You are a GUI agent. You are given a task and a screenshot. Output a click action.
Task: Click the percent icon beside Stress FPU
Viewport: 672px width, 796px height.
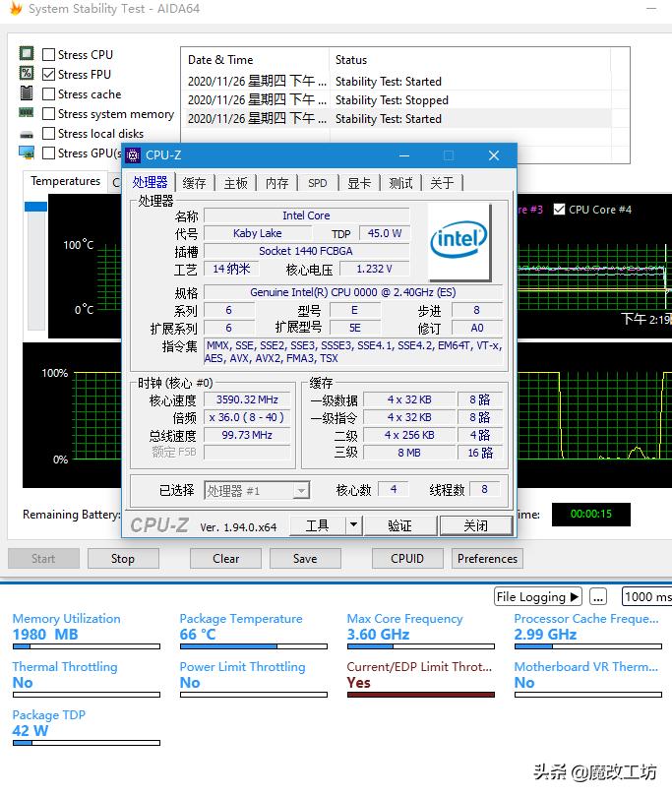coord(27,73)
